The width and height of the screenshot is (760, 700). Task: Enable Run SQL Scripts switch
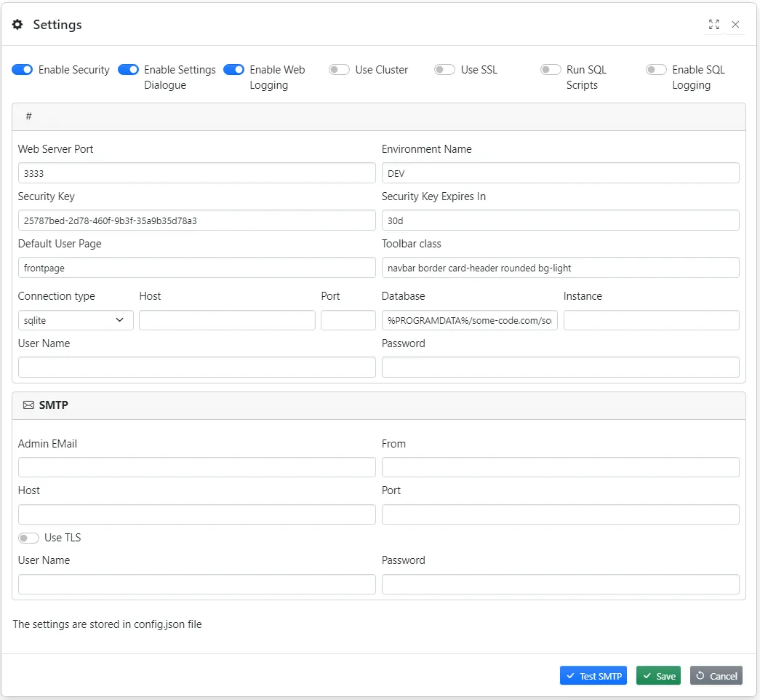pos(551,70)
